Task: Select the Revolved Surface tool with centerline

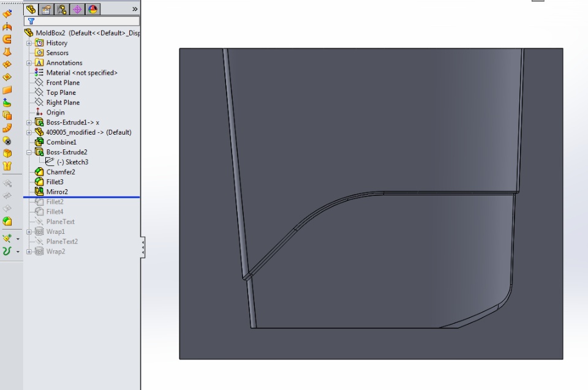Action: [7, 26]
